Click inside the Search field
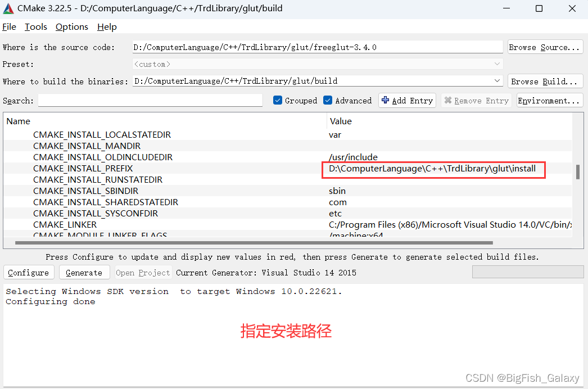This screenshot has height=389, width=588. 149,100
